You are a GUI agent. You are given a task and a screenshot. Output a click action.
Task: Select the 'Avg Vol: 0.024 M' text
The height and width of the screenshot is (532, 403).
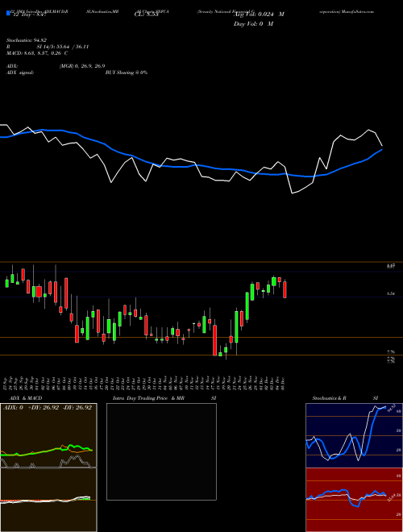259,15
